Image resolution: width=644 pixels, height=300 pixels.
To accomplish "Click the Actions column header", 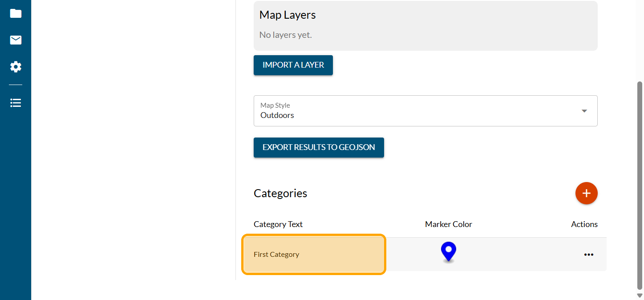I will [x=584, y=224].
